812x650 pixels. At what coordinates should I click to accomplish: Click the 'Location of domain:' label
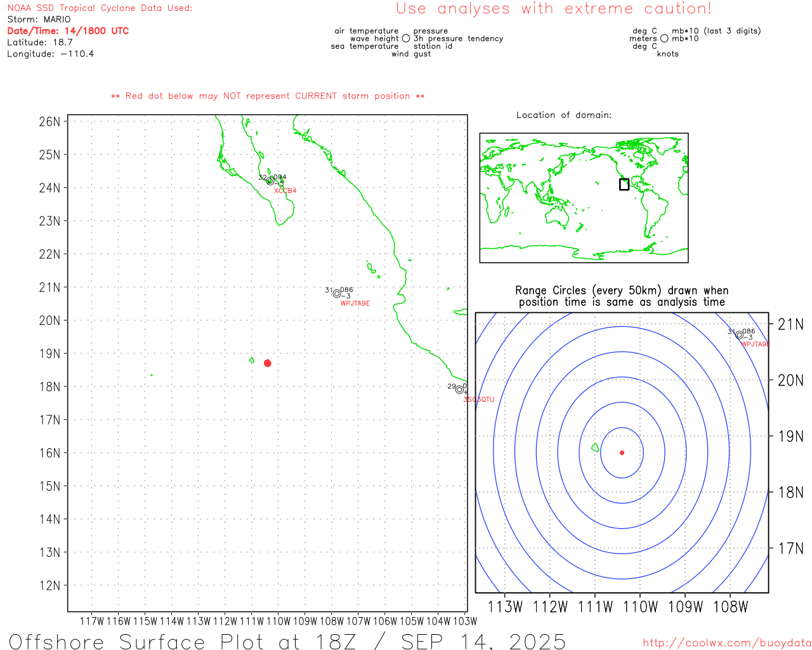(x=564, y=115)
